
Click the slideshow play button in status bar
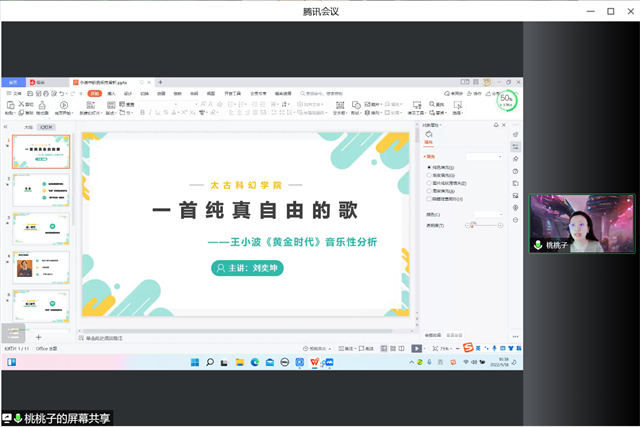pyautogui.click(x=416, y=349)
